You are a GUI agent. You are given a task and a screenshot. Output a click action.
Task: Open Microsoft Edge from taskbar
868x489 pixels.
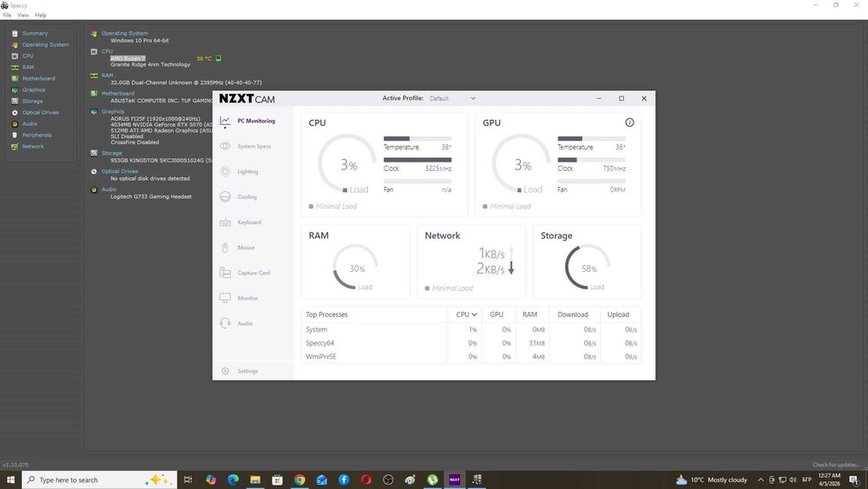coord(233,479)
